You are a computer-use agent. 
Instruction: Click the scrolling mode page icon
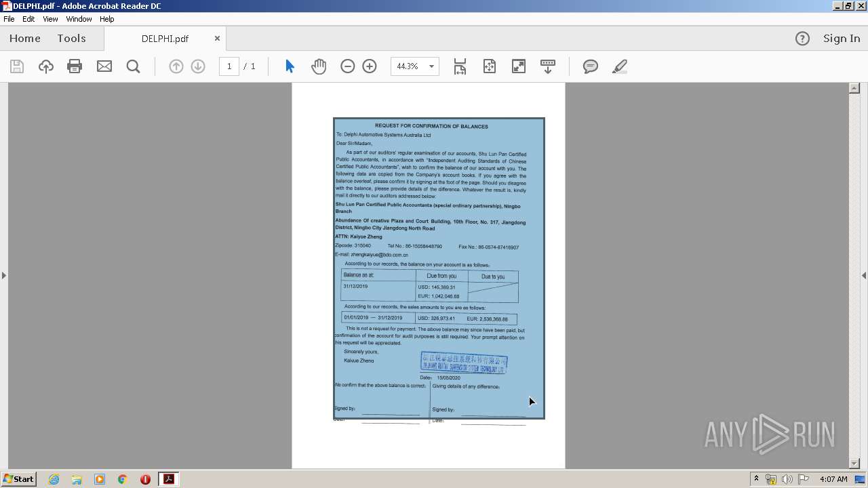[460, 66]
